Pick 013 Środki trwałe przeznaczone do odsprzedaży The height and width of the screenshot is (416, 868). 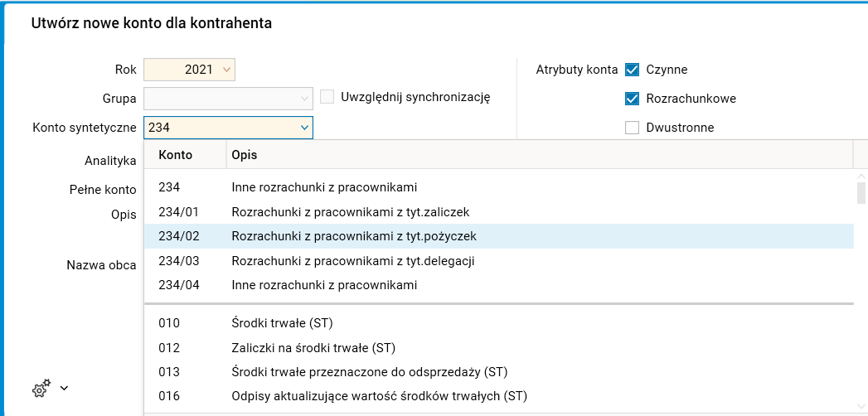[x=368, y=372]
